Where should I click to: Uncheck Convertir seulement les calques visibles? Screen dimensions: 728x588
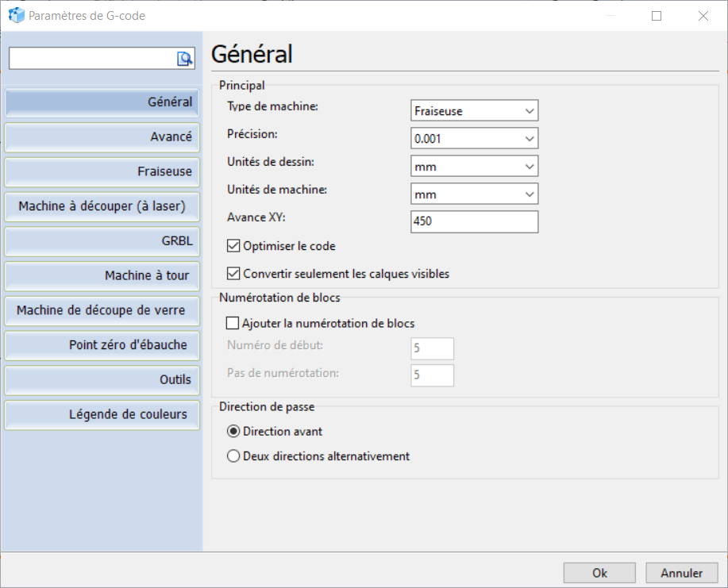click(233, 274)
